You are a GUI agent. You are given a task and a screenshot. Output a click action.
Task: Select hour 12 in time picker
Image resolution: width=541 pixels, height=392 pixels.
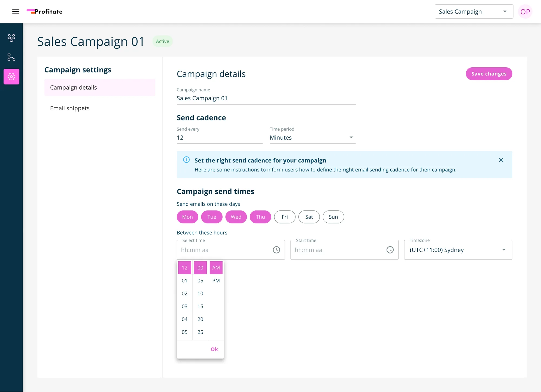[x=184, y=268]
